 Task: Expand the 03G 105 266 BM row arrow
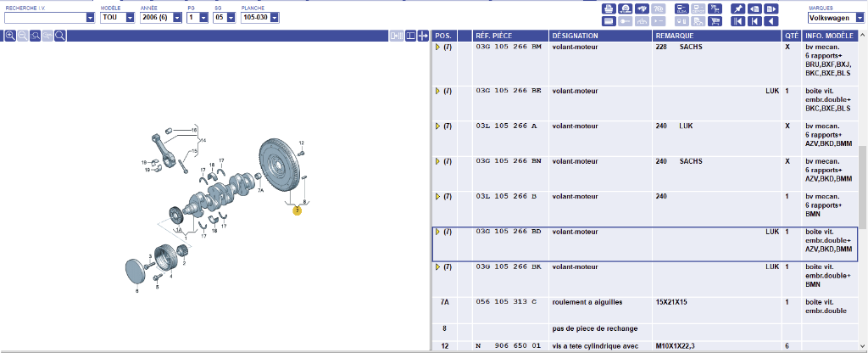click(x=437, y=48)
